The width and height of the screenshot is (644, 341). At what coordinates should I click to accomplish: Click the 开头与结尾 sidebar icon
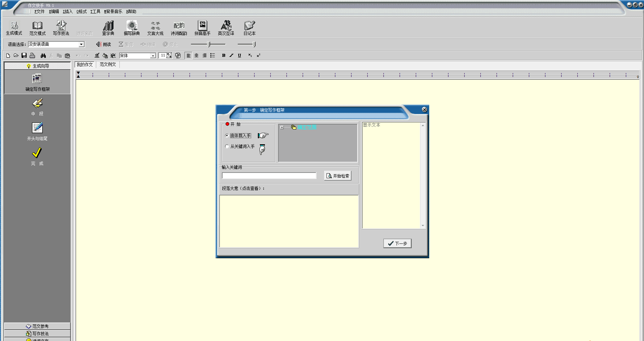[x=37, y=131]
